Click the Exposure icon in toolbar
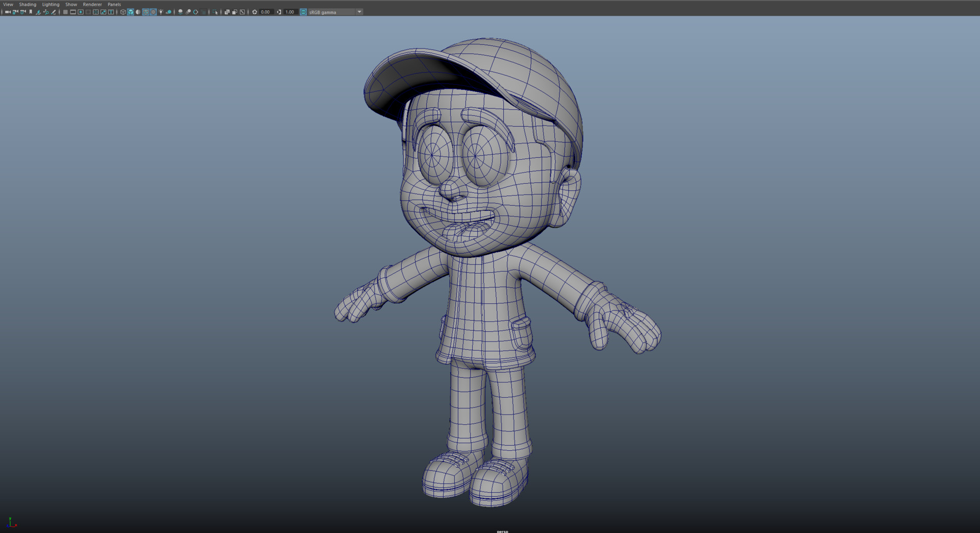This screenshot has height=533, width=980. 255,12
